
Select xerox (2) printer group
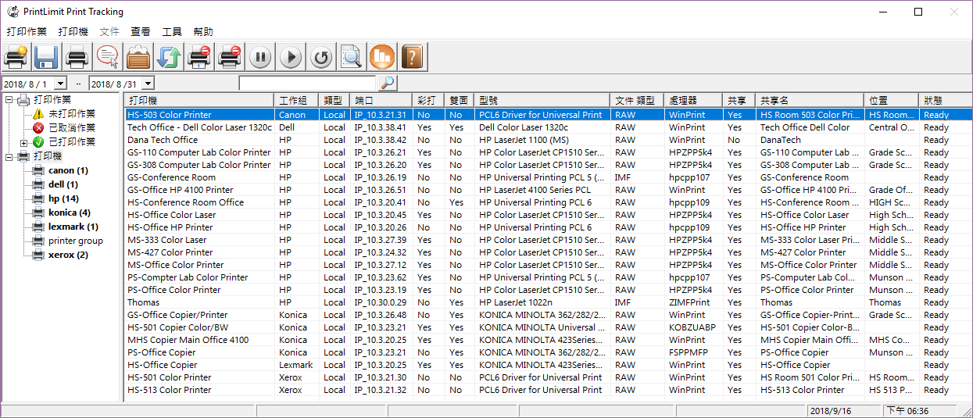click(x=68, y=255)
